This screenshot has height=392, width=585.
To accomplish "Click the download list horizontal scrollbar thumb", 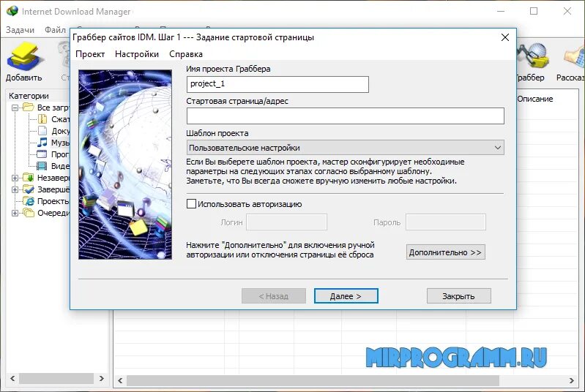I will [313, 380].
